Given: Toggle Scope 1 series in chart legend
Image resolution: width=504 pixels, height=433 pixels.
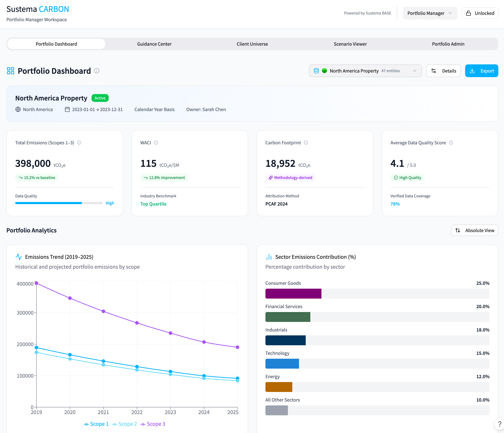Looking at the screenshot, I should tap(96, 424).
